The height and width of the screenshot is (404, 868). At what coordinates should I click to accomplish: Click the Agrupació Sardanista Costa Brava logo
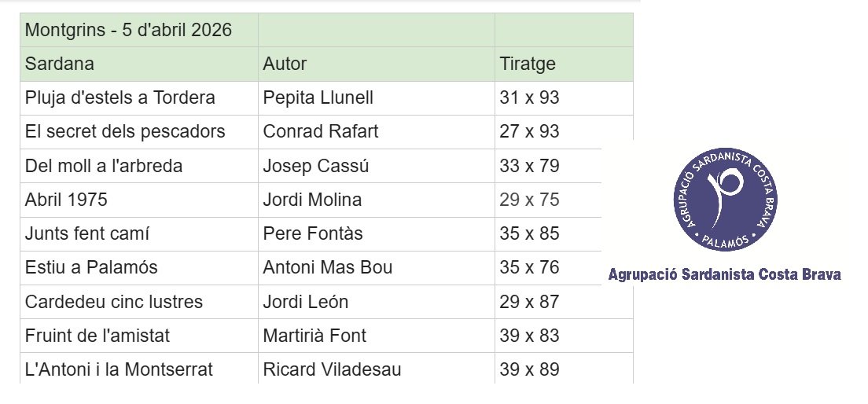coord(724,200)
